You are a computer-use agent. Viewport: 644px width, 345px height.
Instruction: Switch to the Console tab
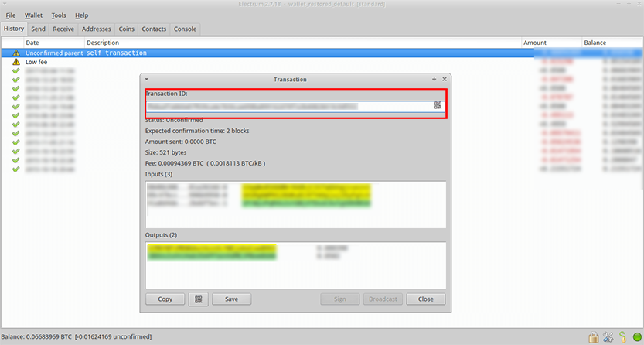186,29
